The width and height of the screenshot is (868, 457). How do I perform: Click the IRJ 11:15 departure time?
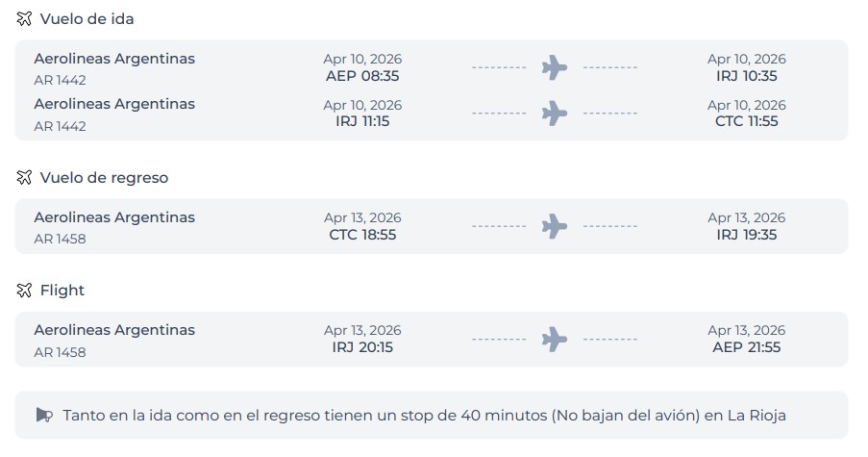click(x=362, y=121)
